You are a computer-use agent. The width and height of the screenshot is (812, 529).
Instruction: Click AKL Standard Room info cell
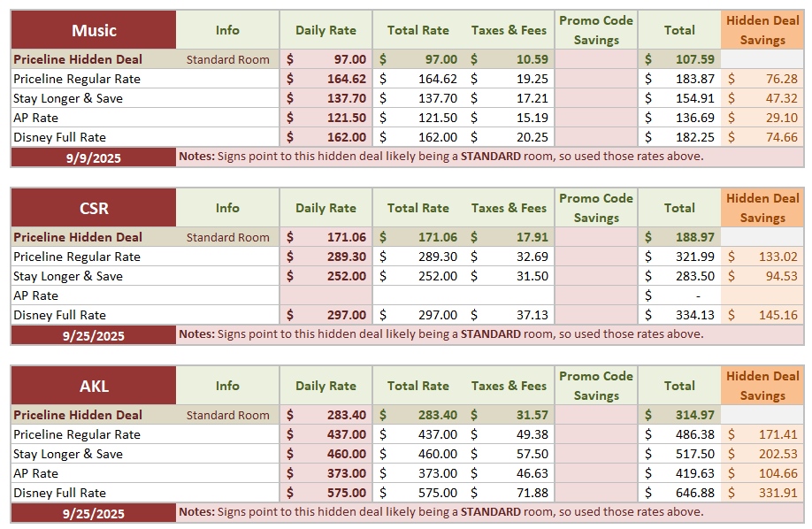tap(228, 415)
